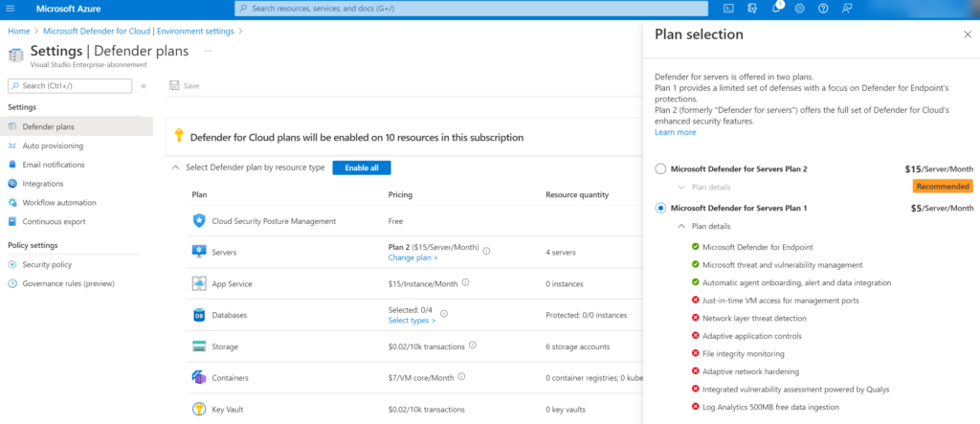Click the Plan column header
This screenshot has width=980, height=424.
(199, 194)
